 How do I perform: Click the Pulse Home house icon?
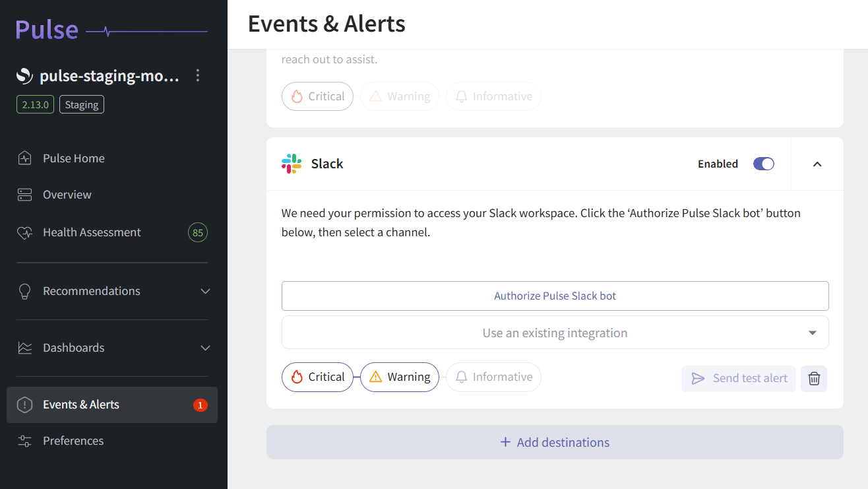(x=24, y=158)
